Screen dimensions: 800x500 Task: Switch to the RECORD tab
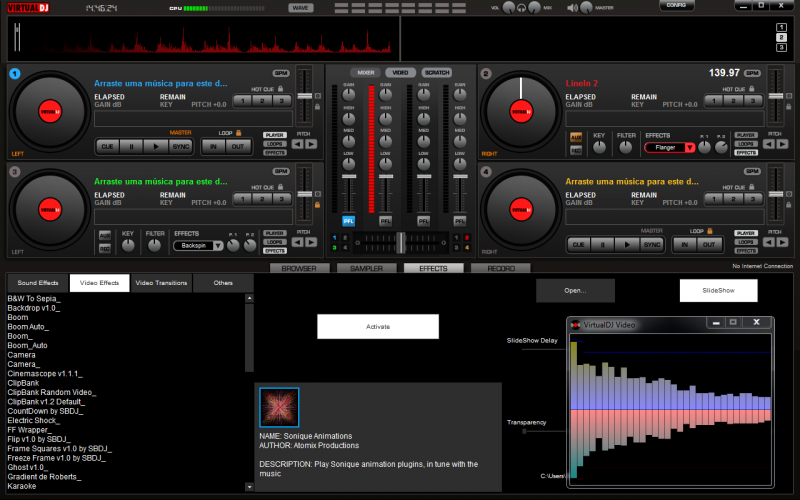[x=501, y=268]
